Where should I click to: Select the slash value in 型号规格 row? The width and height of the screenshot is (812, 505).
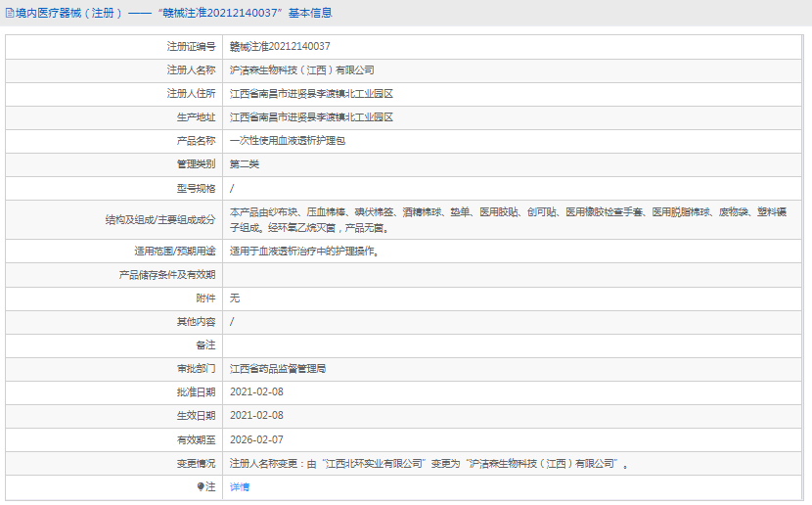tap(232, 189)
